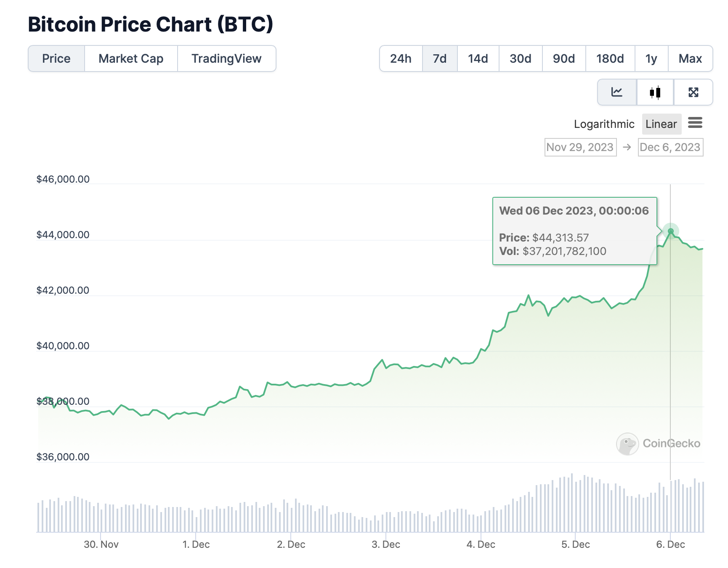Open the Nov 29, 2023 start date picker
The width and height of the screenshot is (728, 568).
point(580,147)
